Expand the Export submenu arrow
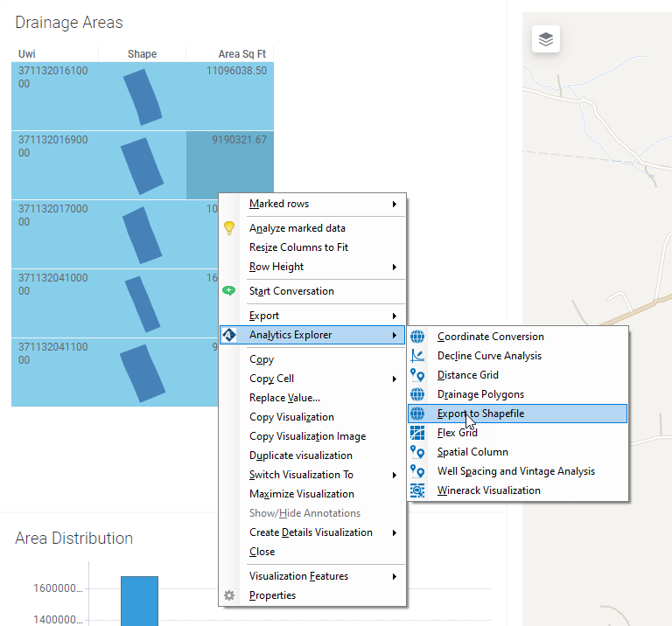The height and width of the screenshot is (626, 672). (395, 316)
